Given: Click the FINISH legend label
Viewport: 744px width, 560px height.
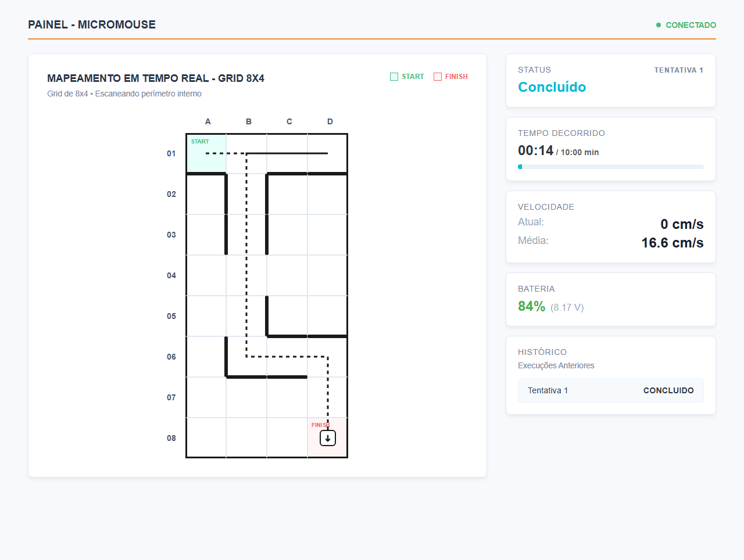Looking at the screenshot, I should click(x=456, y=77).
